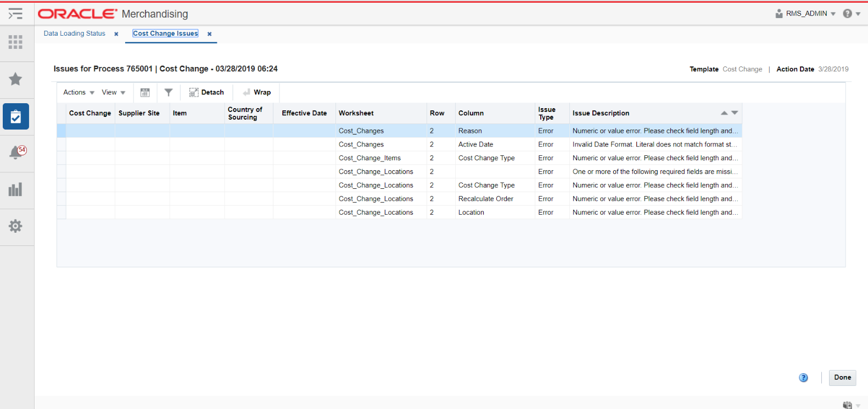The width and height of the screenshot is (868, 409).
Task: Select the Cost Change Issues tab
Action: (x=165, y=33)
